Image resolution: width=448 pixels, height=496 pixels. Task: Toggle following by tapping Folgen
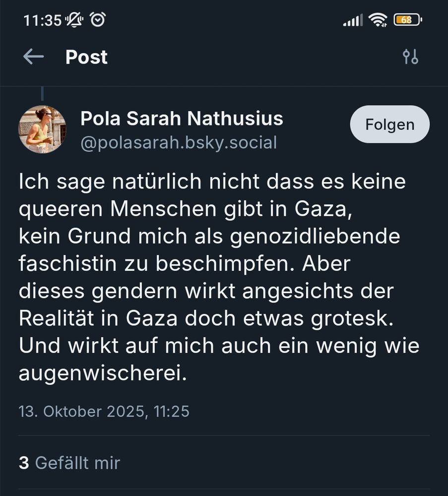pyautogui.click(x=389, y=124)
